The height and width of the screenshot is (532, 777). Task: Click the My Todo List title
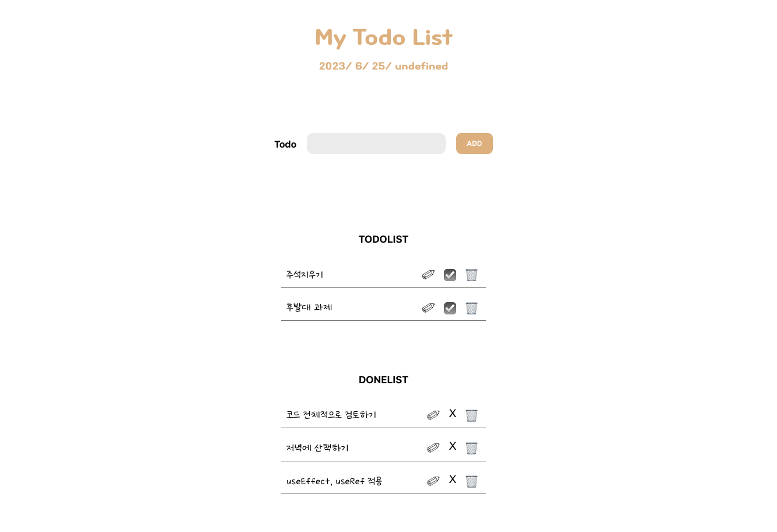[x=384, y=38]
